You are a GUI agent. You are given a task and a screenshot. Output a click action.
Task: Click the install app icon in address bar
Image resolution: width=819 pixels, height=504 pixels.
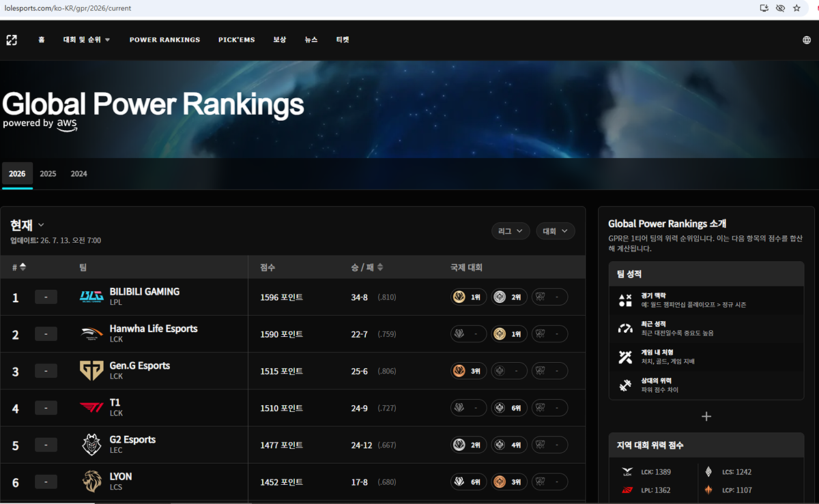(x=764, y=8)
